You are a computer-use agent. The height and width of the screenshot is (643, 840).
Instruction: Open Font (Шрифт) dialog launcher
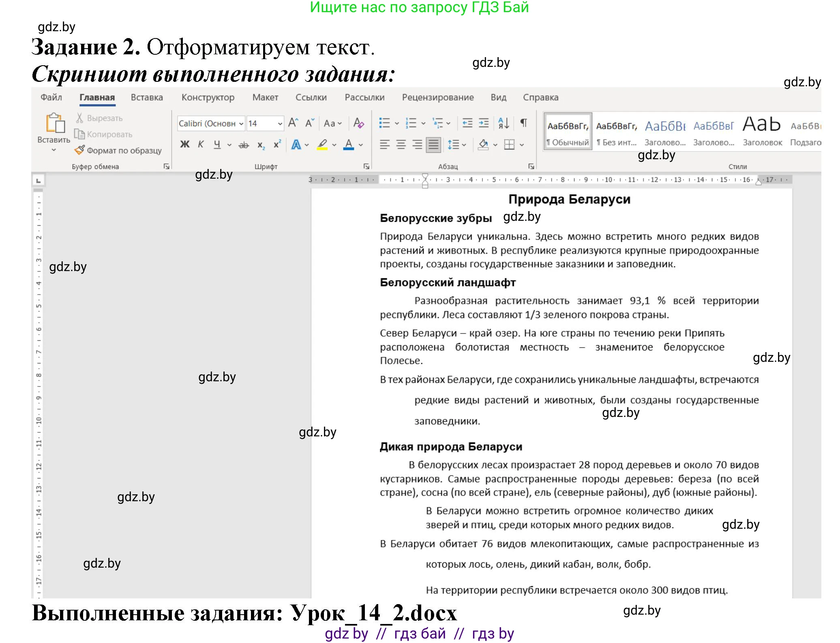point(366,167)
